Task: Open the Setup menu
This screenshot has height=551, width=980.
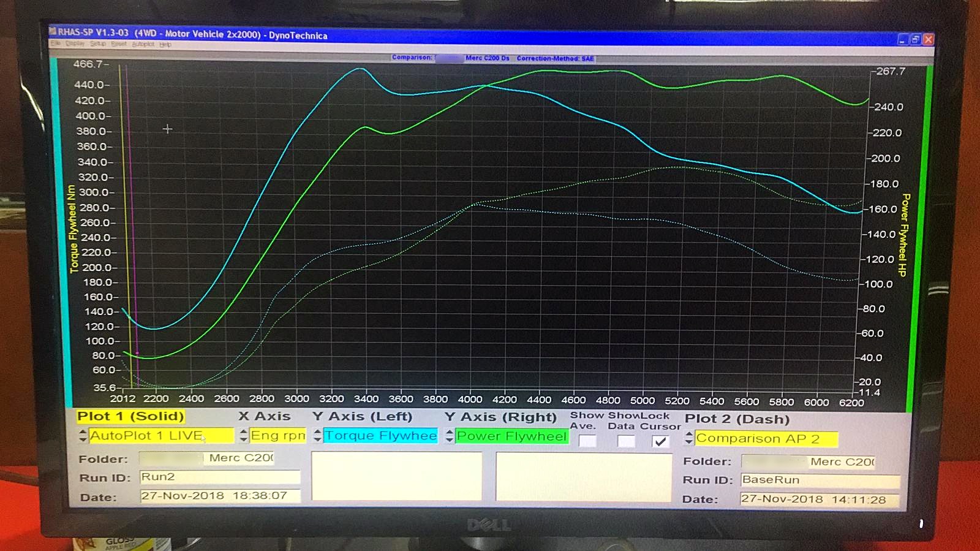Action: (98, 44)
